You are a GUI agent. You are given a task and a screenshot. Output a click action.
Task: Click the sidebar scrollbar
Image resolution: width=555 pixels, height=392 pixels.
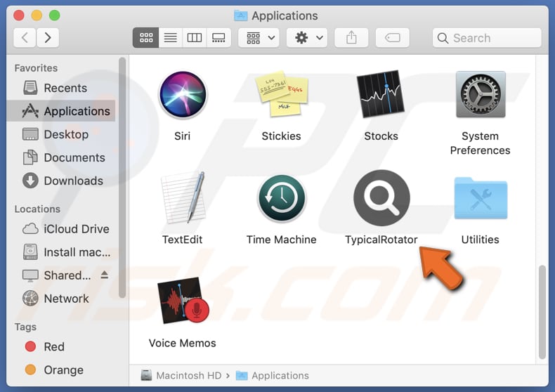pos(122,178)
